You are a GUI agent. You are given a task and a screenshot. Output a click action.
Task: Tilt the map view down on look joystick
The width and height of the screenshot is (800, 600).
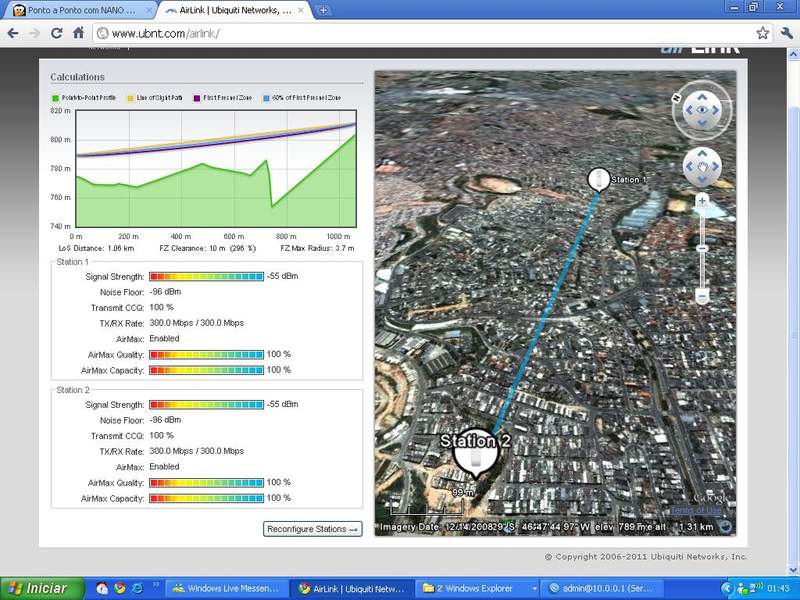point(702,123)
